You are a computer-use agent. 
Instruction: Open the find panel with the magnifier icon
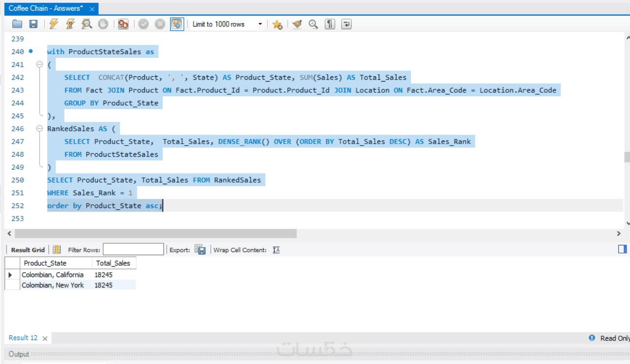click(313, 24)
